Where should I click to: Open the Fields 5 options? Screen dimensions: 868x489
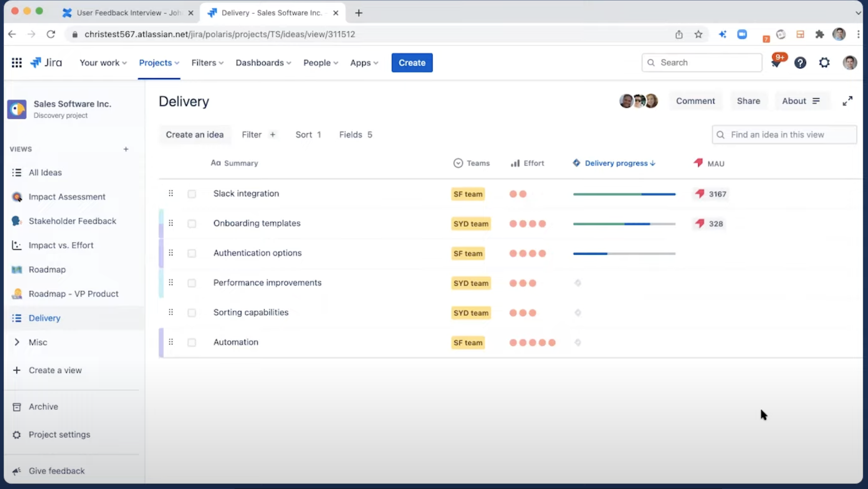coord(356,135)
